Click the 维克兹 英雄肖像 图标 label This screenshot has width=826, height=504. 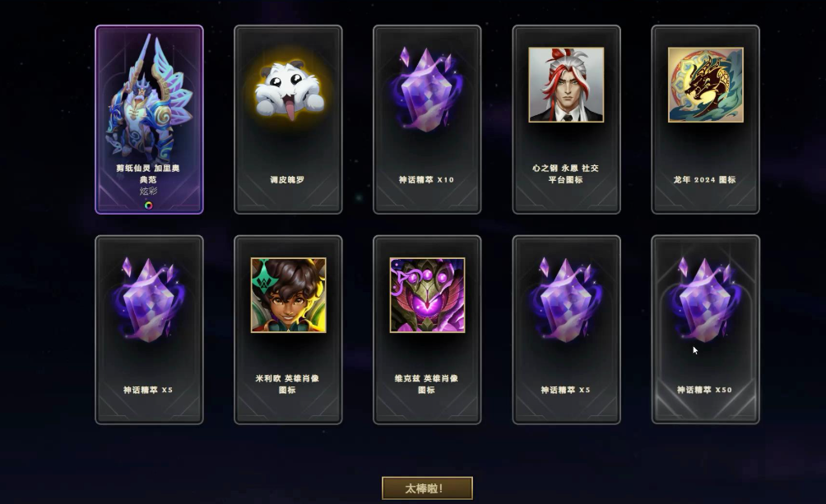coord(427,384)
